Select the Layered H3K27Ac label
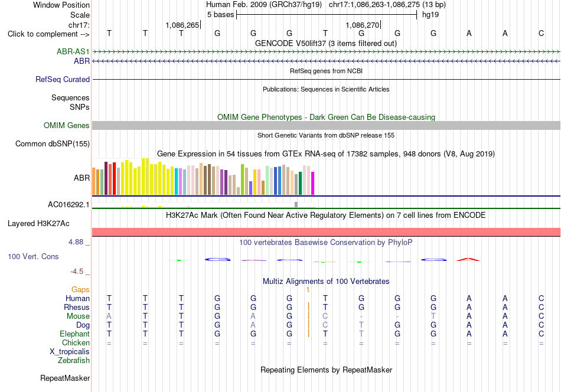 click(38, 224)
